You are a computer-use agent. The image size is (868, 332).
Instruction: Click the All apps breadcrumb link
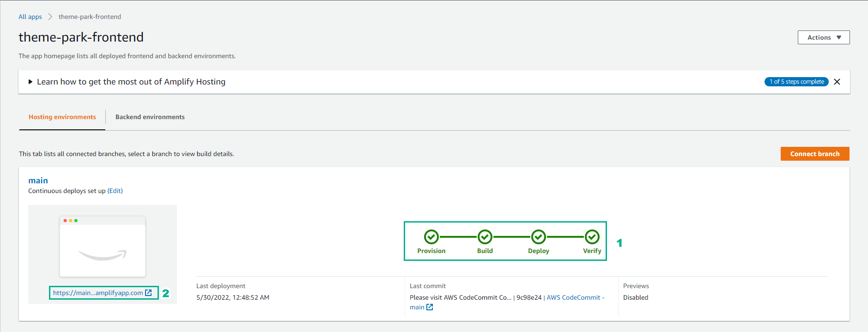[x=30, y=17]
